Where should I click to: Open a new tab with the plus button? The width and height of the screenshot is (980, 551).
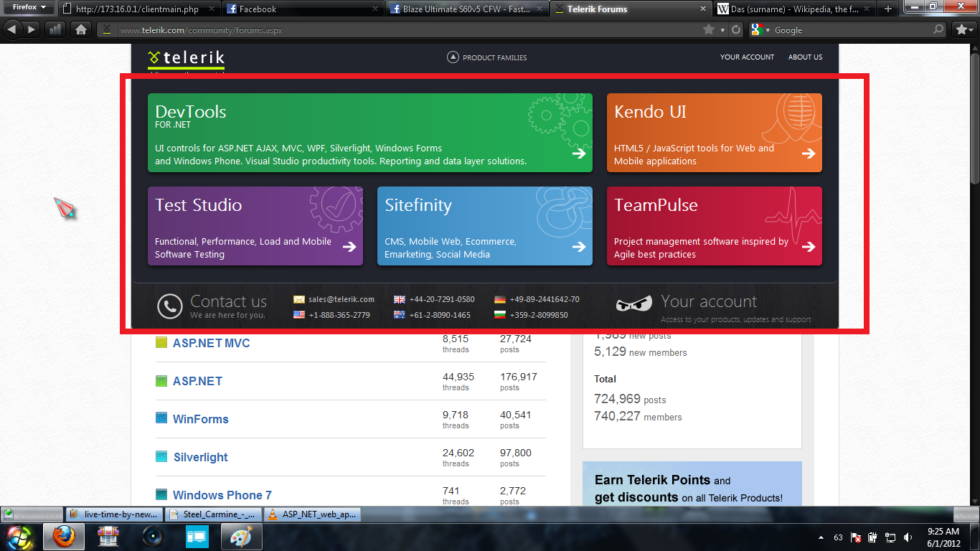click(888, 9)
